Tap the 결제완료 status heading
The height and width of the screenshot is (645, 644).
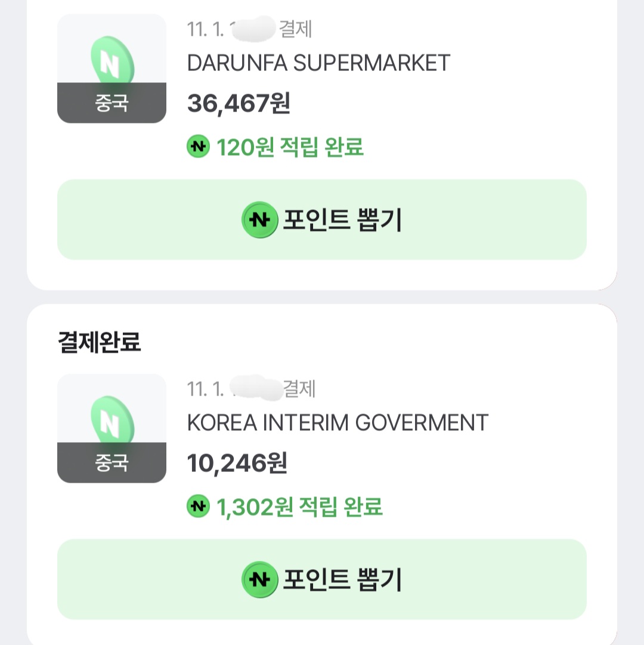click(99, 342)
